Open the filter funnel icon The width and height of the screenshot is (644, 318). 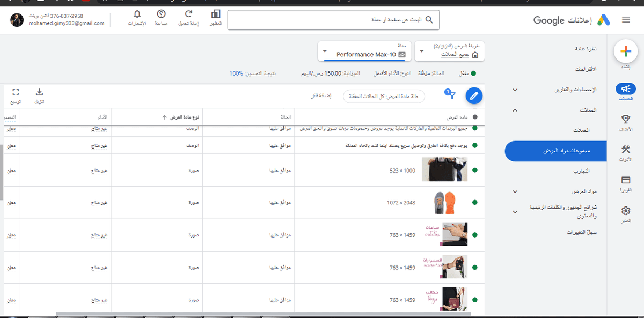[451, 95]
